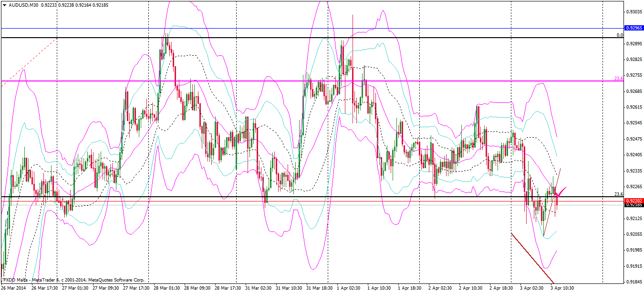Image resolution: width=644 pixels, height=292 pixels.
Task: Click the 31 Mar 18:30 time label
Action: point(320,288)
